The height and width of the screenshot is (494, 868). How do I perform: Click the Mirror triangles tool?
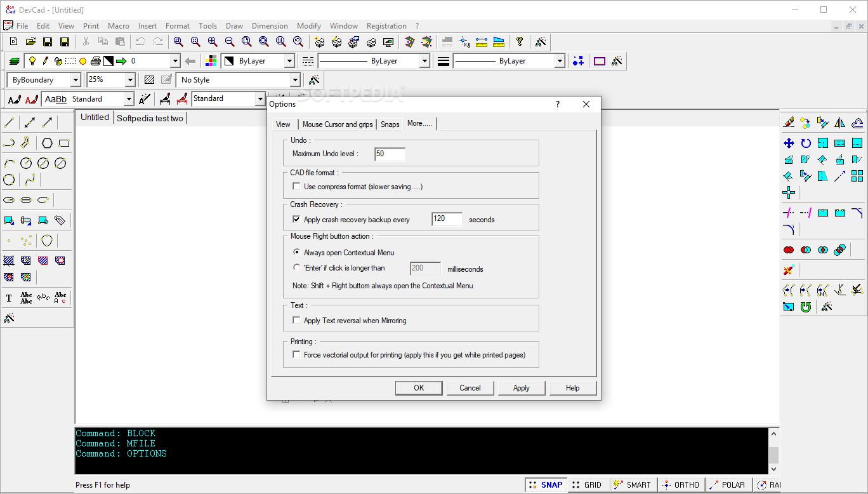(840, 123)
